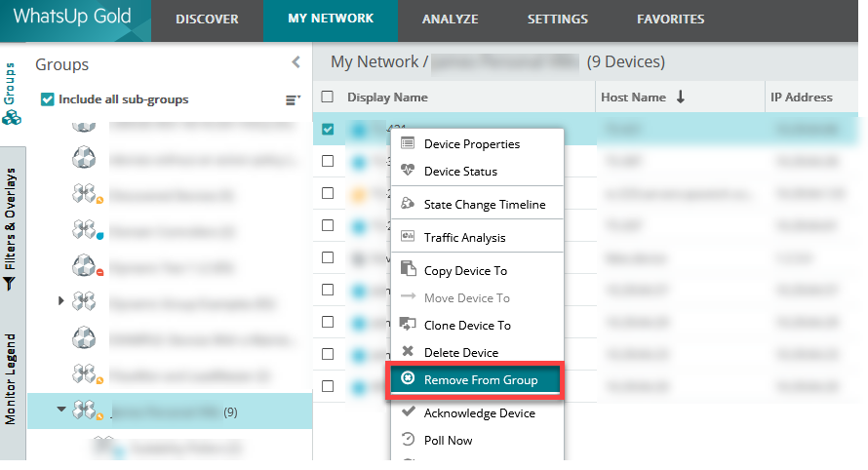The height and width of the screenshot is (470, 868).
Task: Click the State Change Timeline icon
Action: (408, 203)
